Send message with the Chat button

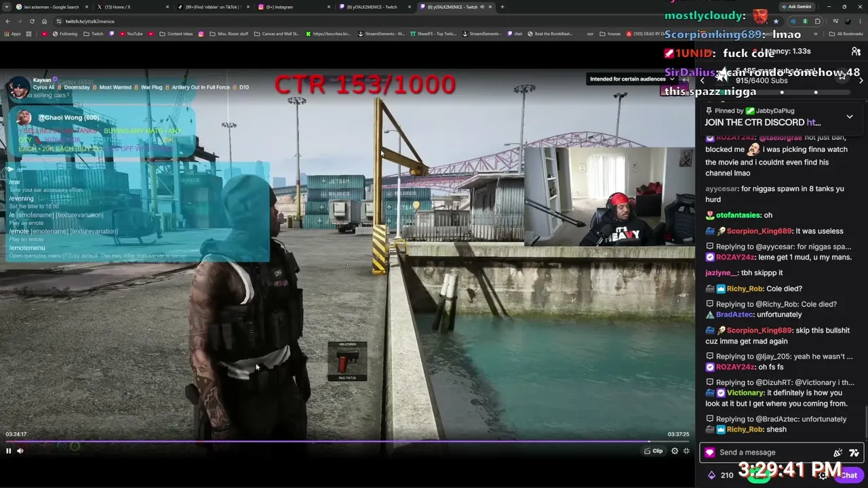tap(848, 475)
